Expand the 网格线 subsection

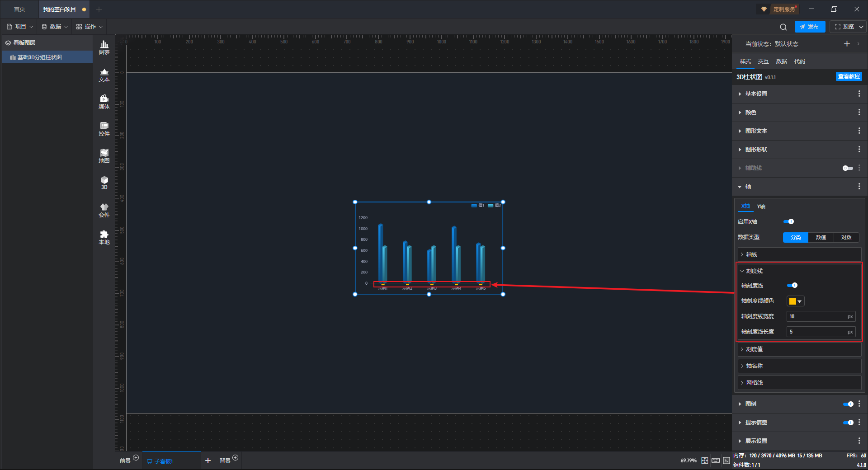(799, 383)
